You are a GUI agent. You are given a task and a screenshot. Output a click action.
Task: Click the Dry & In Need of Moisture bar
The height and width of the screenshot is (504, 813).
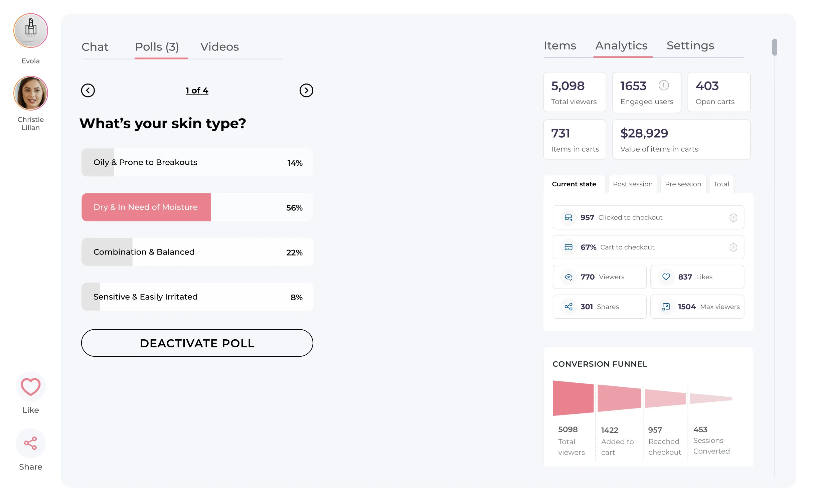coord(197,207)
